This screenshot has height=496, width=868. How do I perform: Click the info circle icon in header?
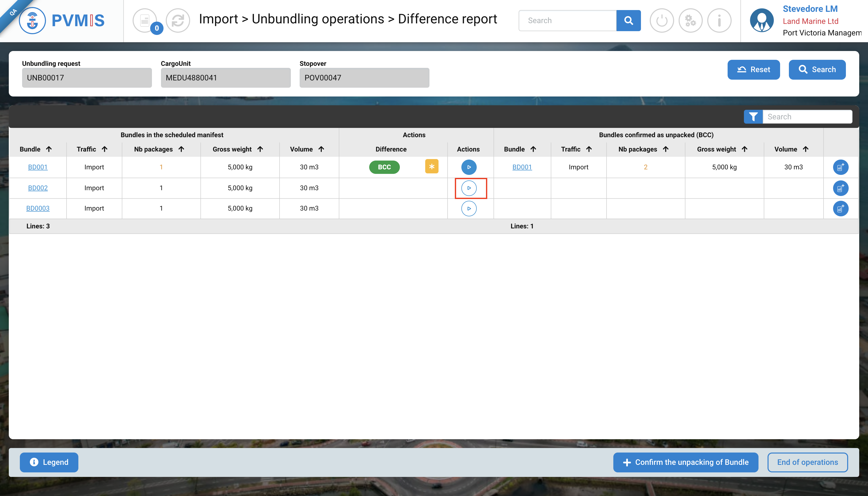tap(719, 20)
